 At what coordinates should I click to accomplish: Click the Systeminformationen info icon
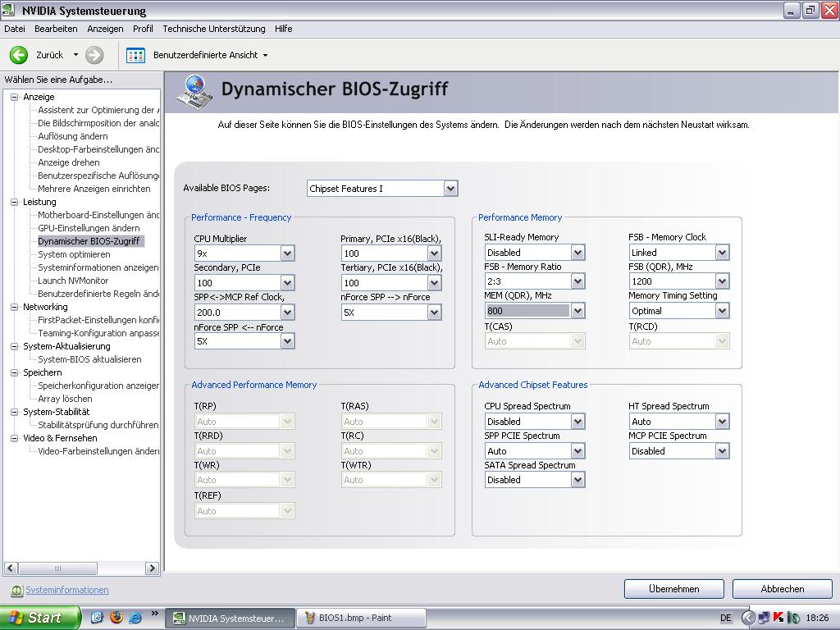tap(16, 590)
